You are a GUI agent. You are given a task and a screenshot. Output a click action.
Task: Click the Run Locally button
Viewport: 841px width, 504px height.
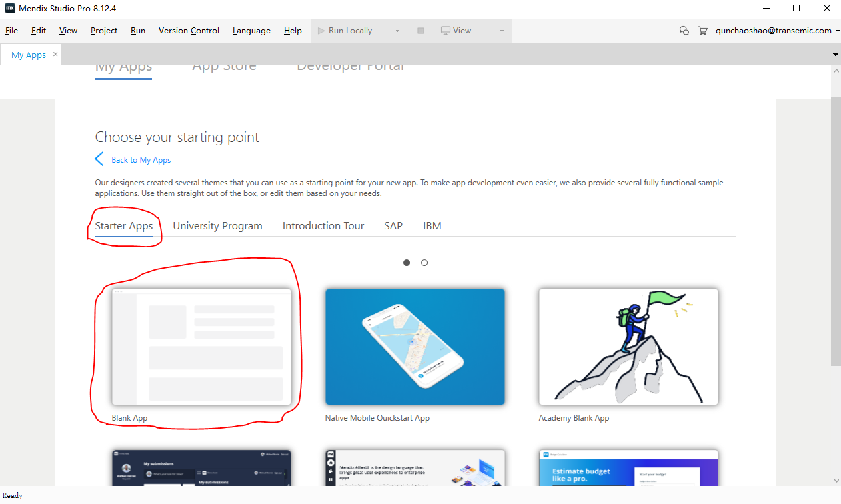pos(345,31)
